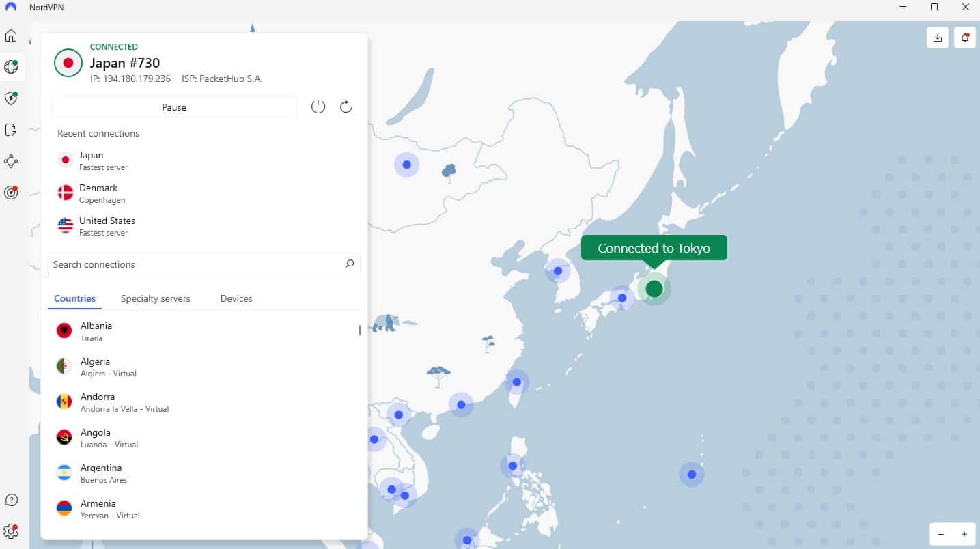Open Threat Protection via the shield icon
The image size is (980, 549).
(11, 98)
